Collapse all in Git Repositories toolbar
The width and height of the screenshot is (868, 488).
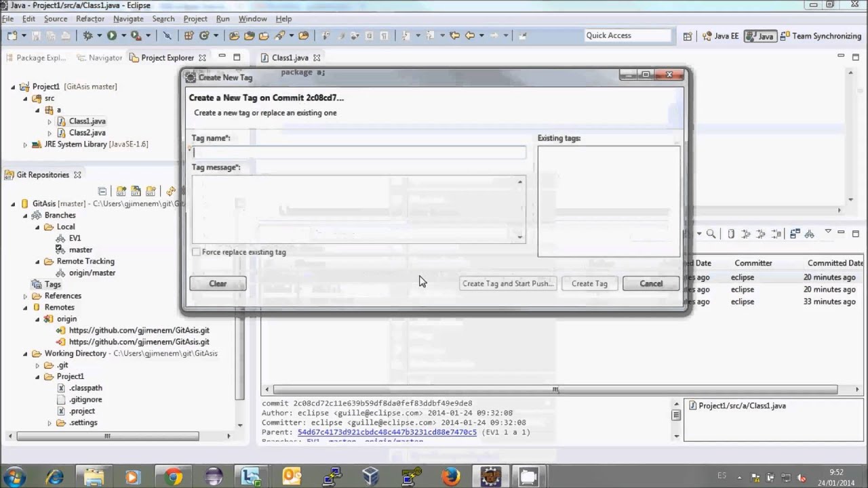pos(102,192)
